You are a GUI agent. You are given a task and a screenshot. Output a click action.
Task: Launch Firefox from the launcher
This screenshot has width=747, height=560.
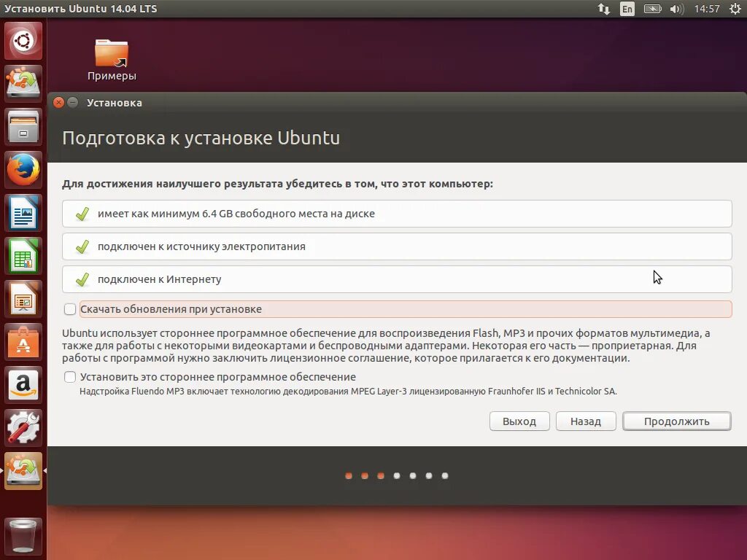pos(23,169)
